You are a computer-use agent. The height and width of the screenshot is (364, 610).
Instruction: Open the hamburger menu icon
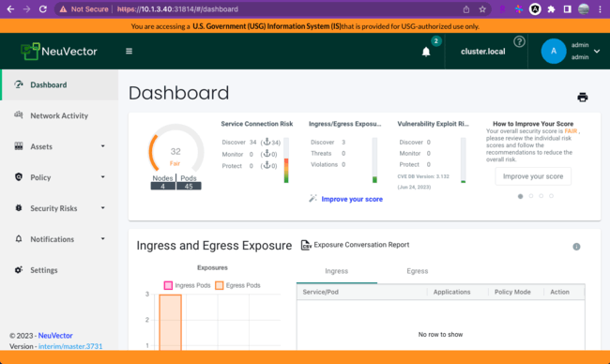coord(129,52)
